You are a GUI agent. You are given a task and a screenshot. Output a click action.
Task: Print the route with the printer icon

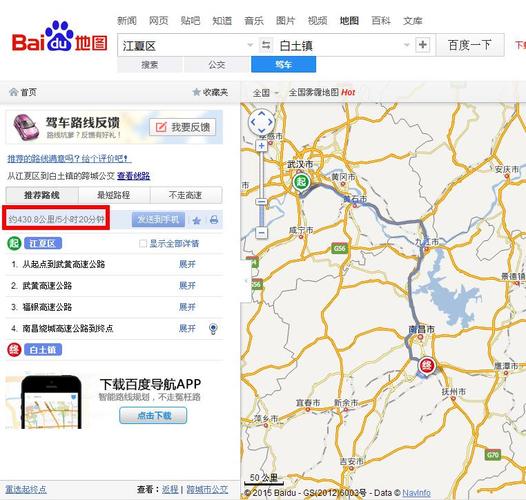214,220
